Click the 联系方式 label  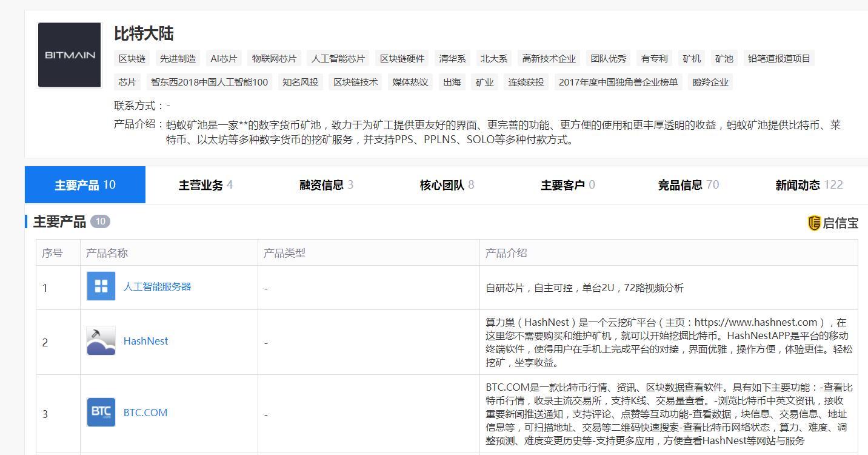pos(139,106)
